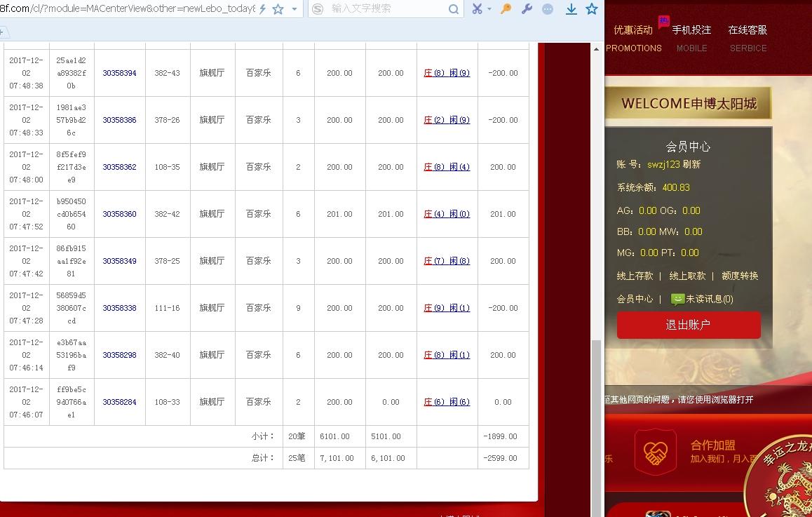812x517 pixels.
Task: Open the key-shaped password manager
Action: [x=506, y=9]
